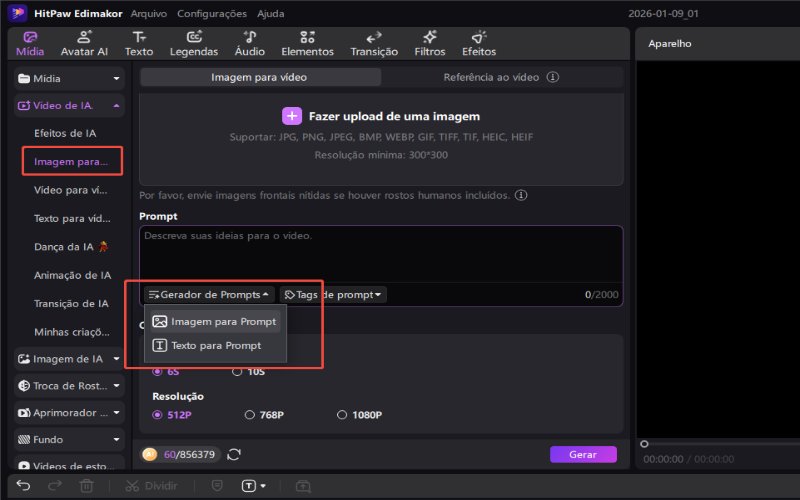Open the Tags de prompt dropdown

333,294
